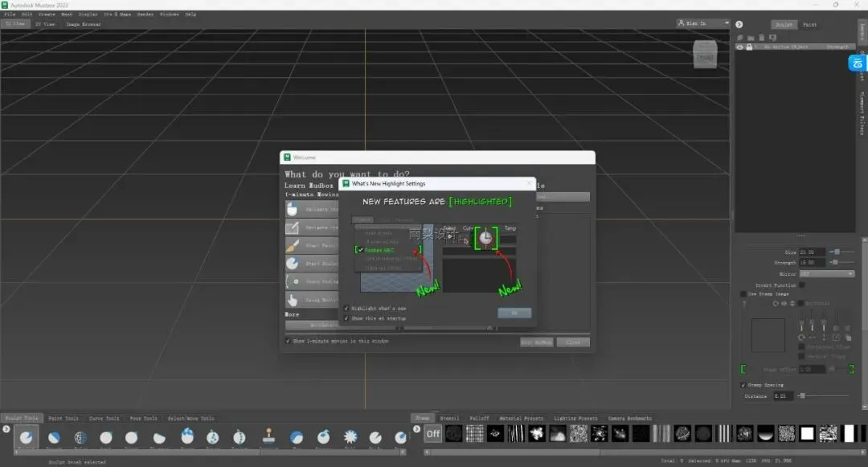Image resolution: width=868 pixels, height=467 pixels.
Task: Open the Sign In dropdown
Action: tap(703, 23)
